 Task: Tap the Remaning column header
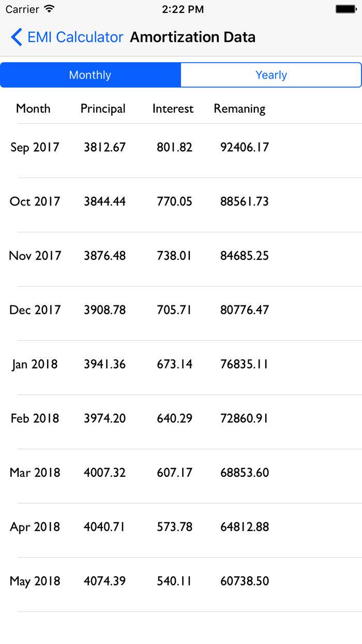click(239, 109)
